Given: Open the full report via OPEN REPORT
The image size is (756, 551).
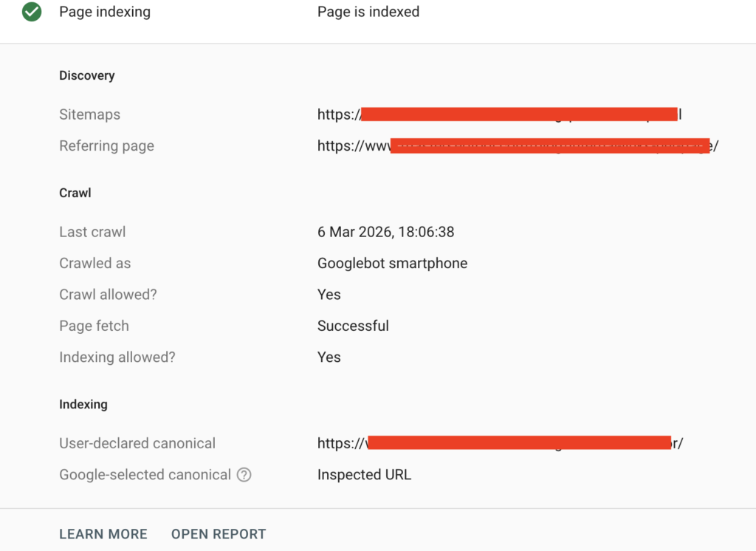Looking at the screenshot, I should [219, 533].
